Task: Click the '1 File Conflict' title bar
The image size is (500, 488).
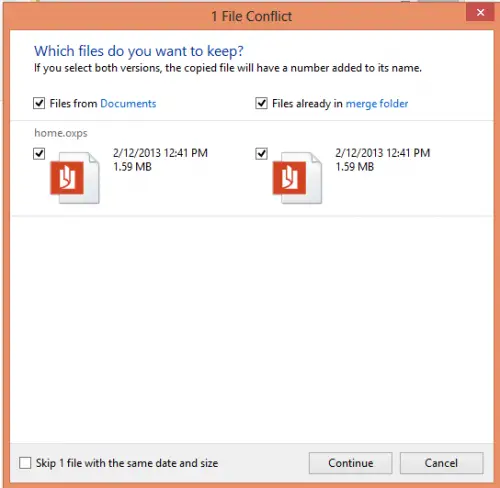Action: point(252,16)
